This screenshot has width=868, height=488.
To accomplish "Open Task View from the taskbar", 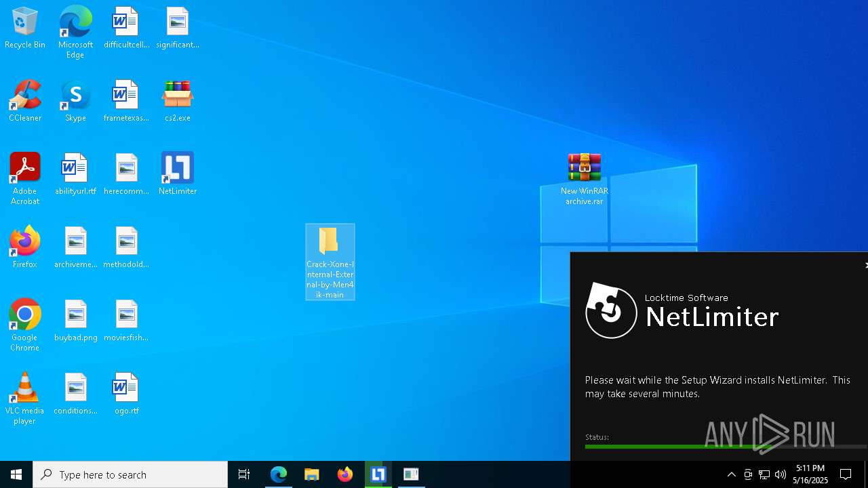I will pos(244,474).
